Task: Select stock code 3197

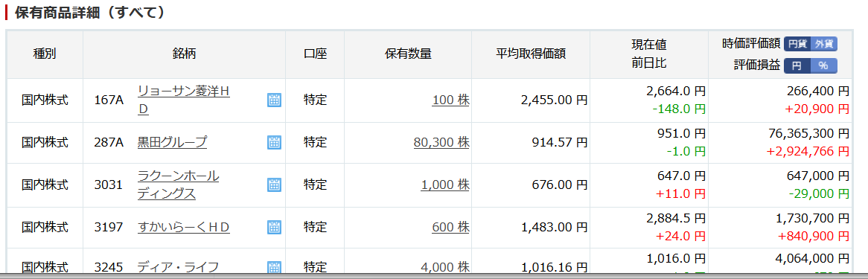Action: tap(109, 227)
